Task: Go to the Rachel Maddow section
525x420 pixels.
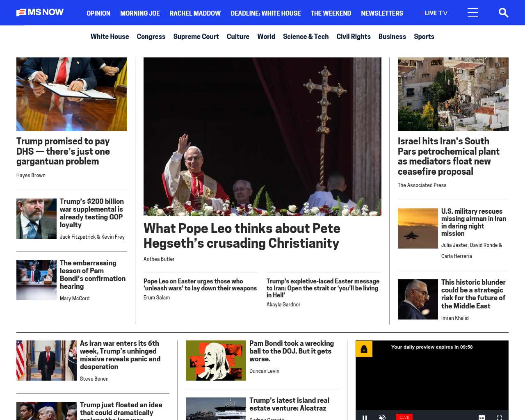Action: (x=195, y=13)
